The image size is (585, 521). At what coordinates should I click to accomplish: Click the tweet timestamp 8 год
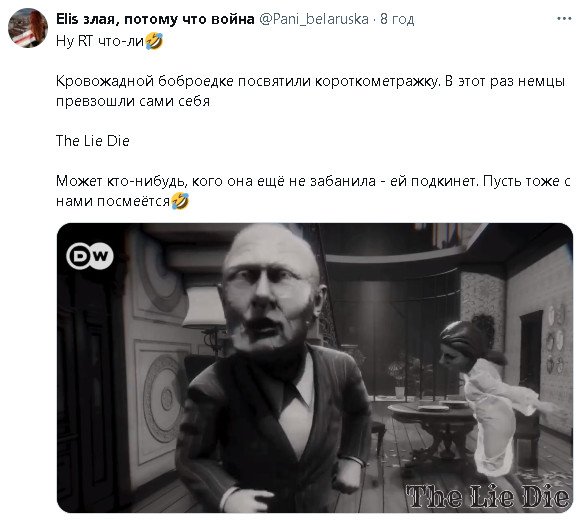pos(397,19)
